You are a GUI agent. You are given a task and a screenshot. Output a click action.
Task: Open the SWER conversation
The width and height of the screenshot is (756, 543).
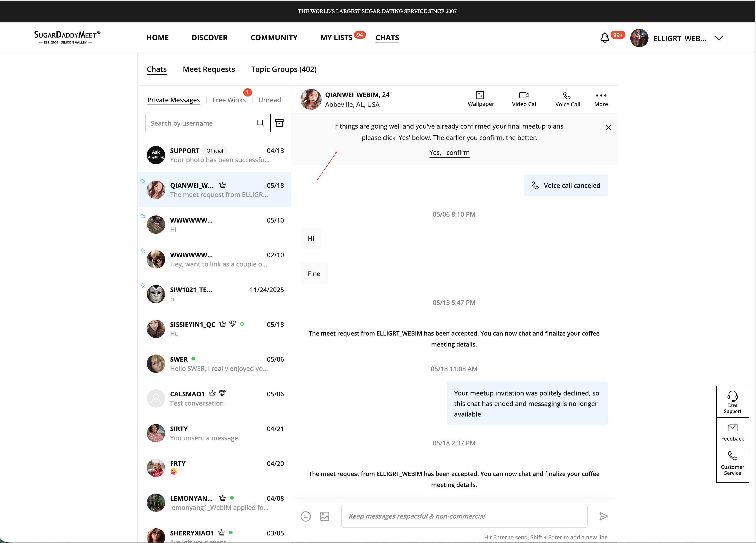(214, 364)
